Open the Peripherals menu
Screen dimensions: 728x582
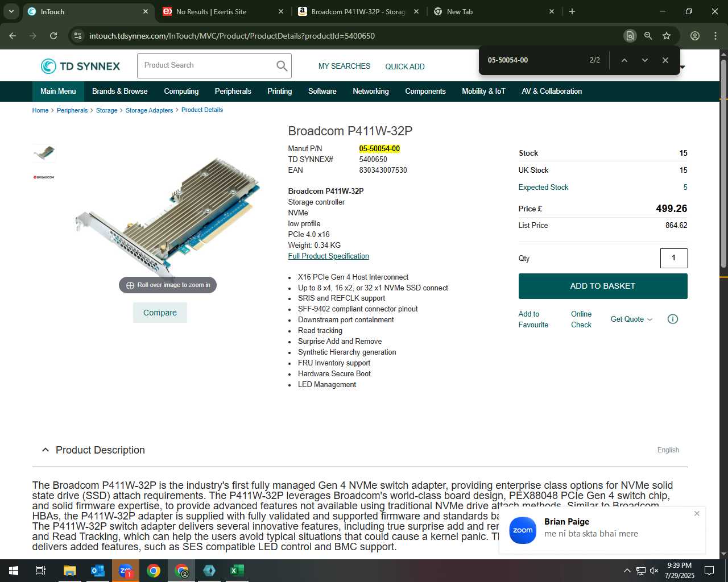click(x=233, y=91)
